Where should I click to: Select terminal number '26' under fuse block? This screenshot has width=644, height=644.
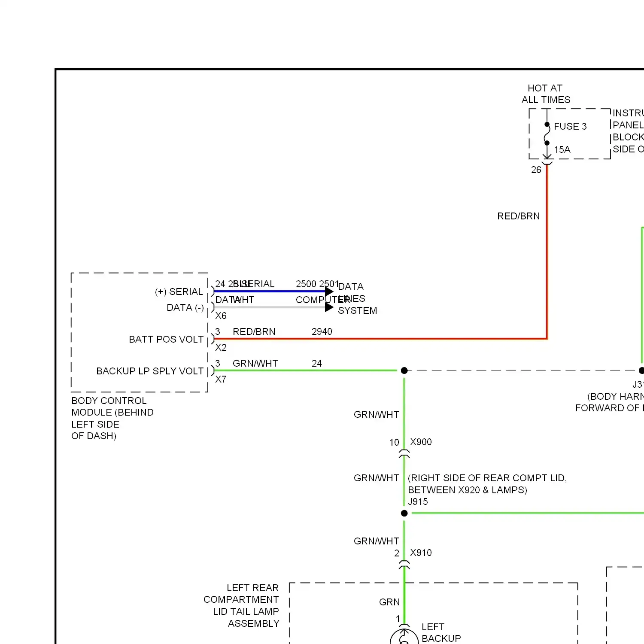536,170
